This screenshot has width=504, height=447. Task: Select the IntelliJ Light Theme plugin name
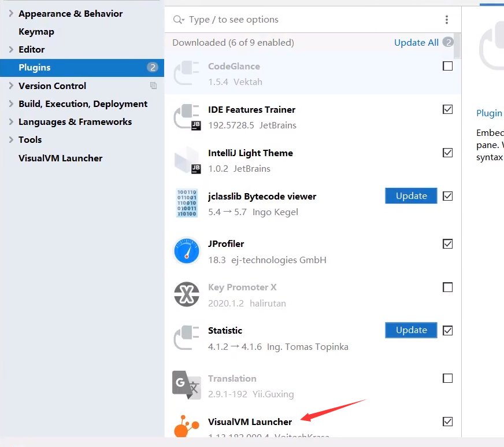point(250,153)
